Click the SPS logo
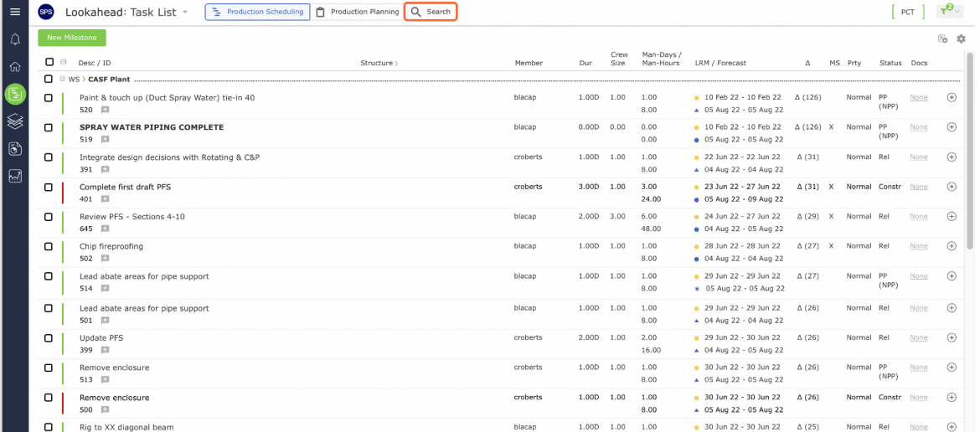Screen dimensions: 980x432 [45, 12]
